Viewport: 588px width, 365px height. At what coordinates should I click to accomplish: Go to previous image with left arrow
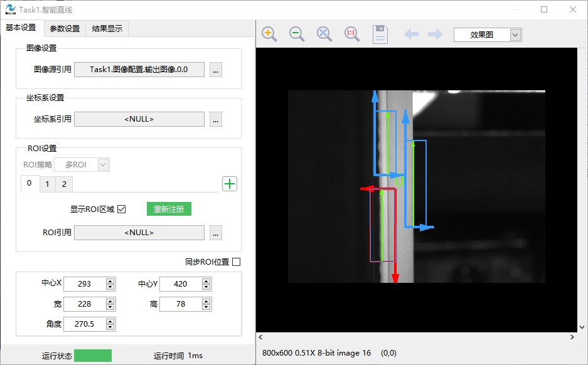tap(412, 34)
